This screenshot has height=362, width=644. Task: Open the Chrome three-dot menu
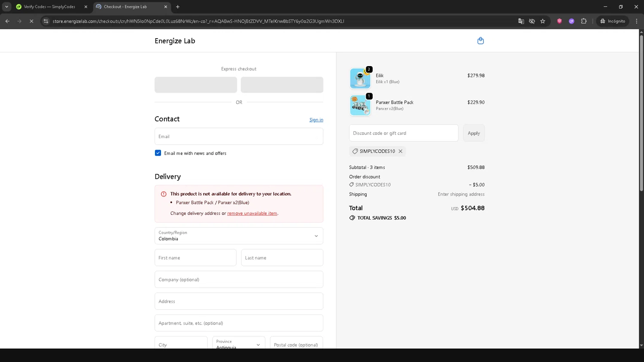tap(636, 21)
